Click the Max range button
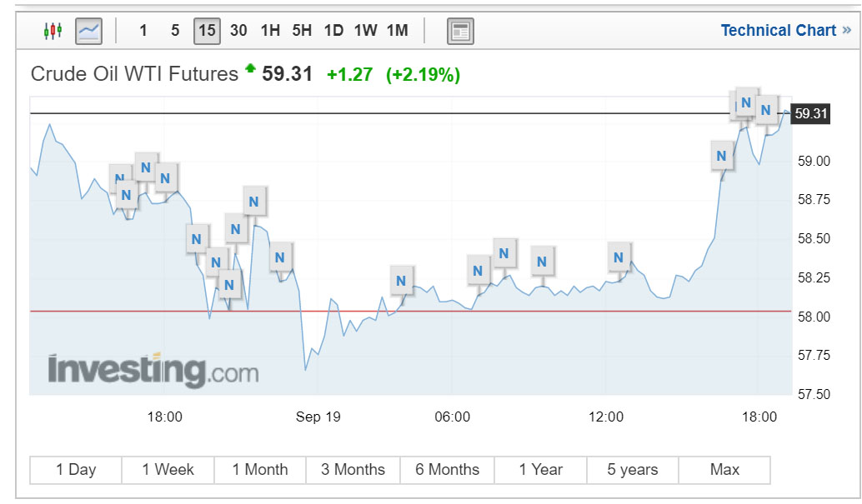The height and width of the screenshot is (504, 862). click(724, 470)
